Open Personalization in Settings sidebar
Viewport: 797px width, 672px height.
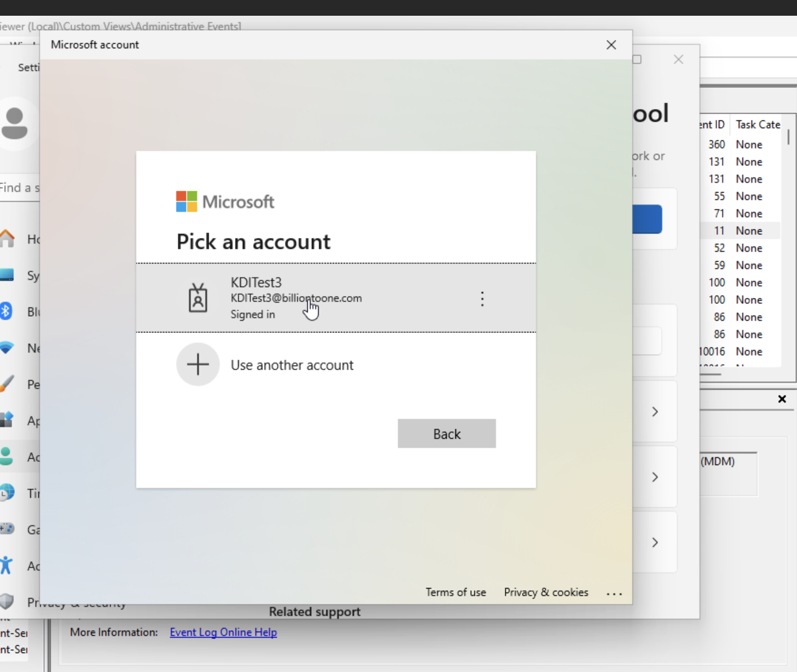tap(20, 384)
